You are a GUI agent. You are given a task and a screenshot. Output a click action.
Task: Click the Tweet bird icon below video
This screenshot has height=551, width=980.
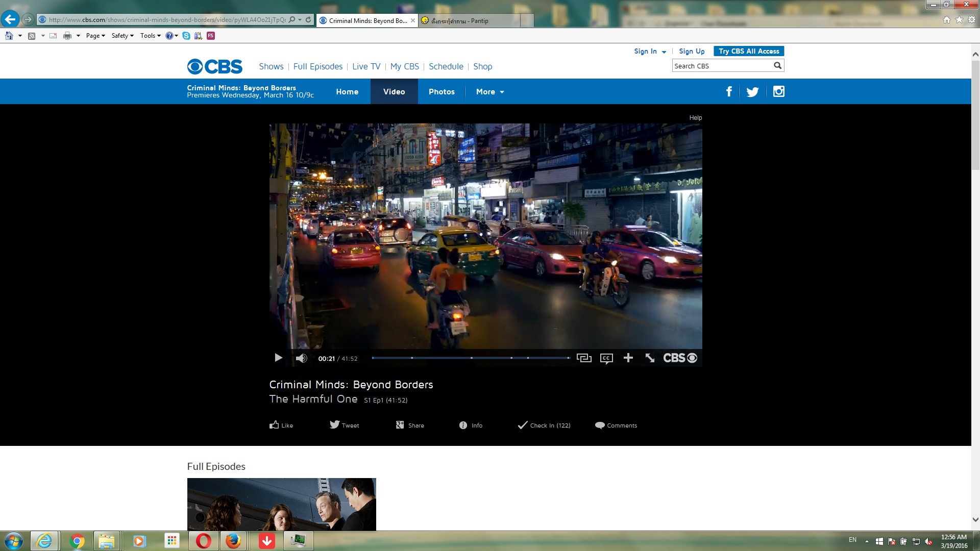click(334, 424)
